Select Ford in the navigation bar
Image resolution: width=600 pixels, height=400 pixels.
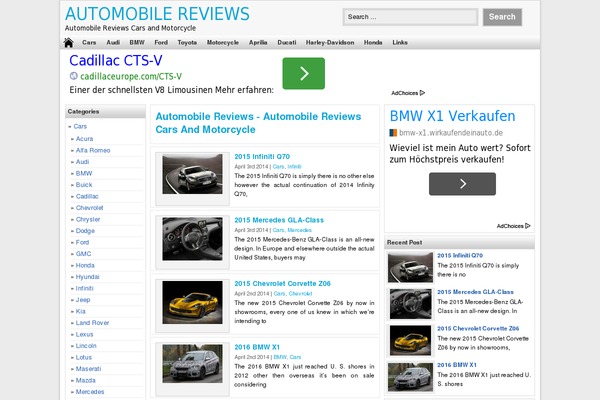pyautogui.click(x=161, y=42)
